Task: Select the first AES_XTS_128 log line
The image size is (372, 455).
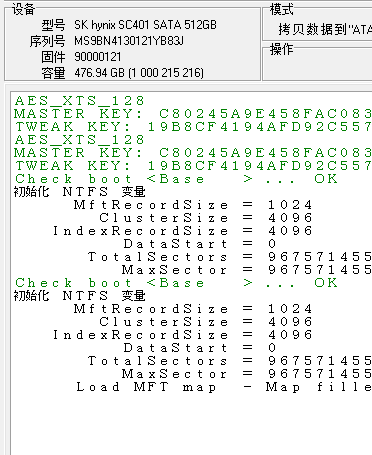Action: point(80,101)
